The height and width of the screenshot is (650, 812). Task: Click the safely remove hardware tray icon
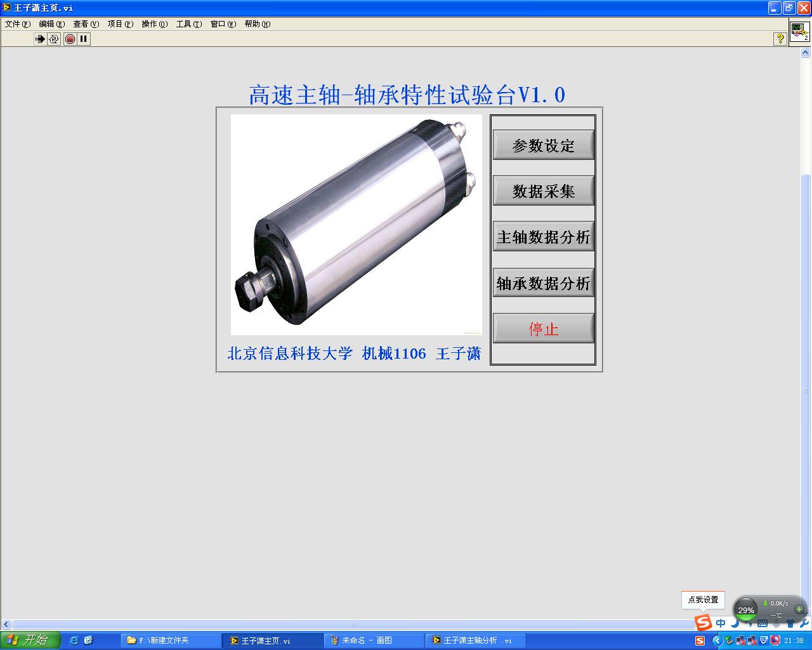(729, 641)
